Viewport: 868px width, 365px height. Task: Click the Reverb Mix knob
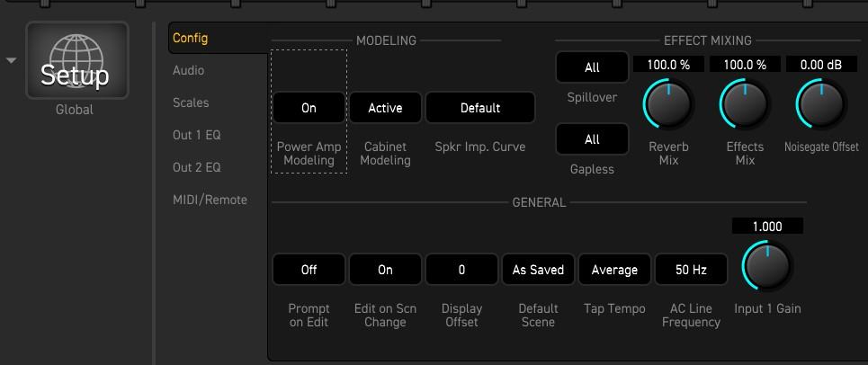click(668, 104)
